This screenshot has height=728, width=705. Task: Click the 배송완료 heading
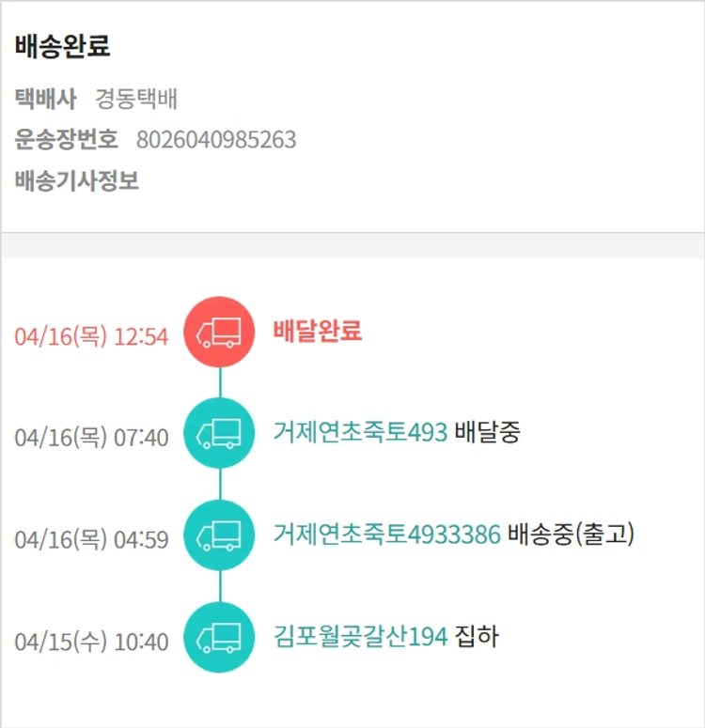click(62, 47)
